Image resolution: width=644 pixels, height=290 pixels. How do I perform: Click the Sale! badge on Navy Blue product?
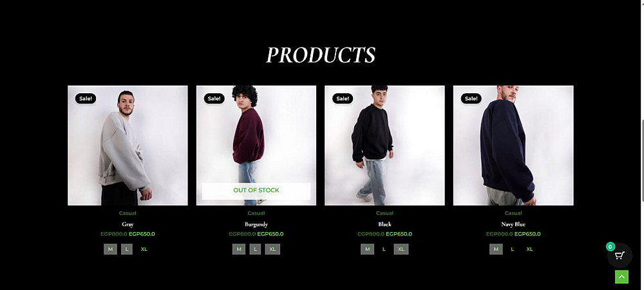pyautogui.click(x=471, y=98)
